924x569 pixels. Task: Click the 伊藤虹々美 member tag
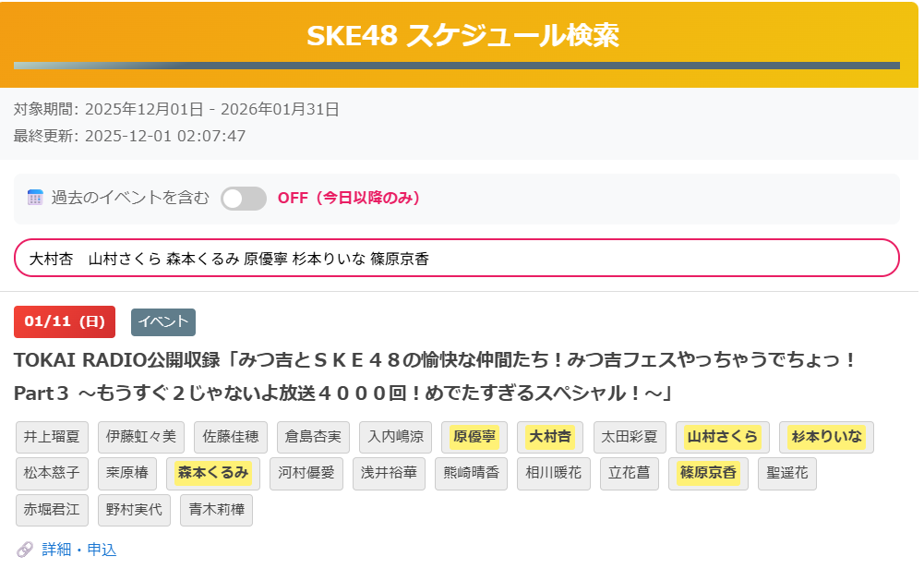coord(139,437)
